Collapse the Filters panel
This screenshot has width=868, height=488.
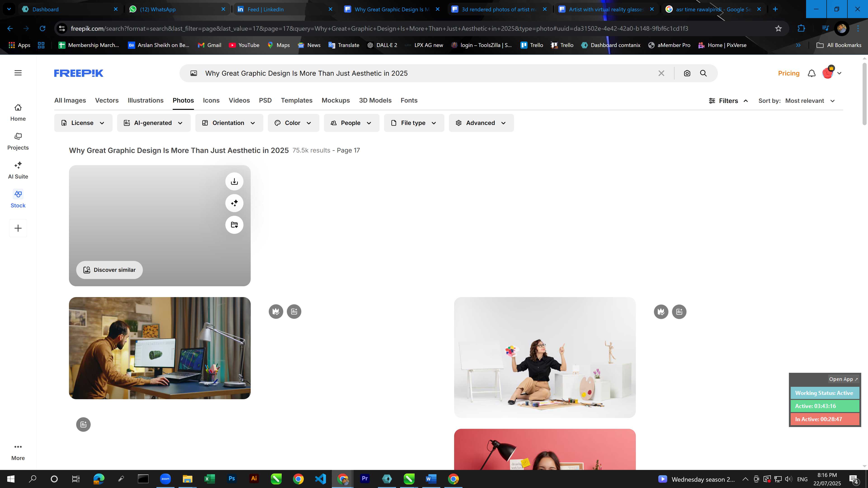pyautogui.click(x=728, y=101)
